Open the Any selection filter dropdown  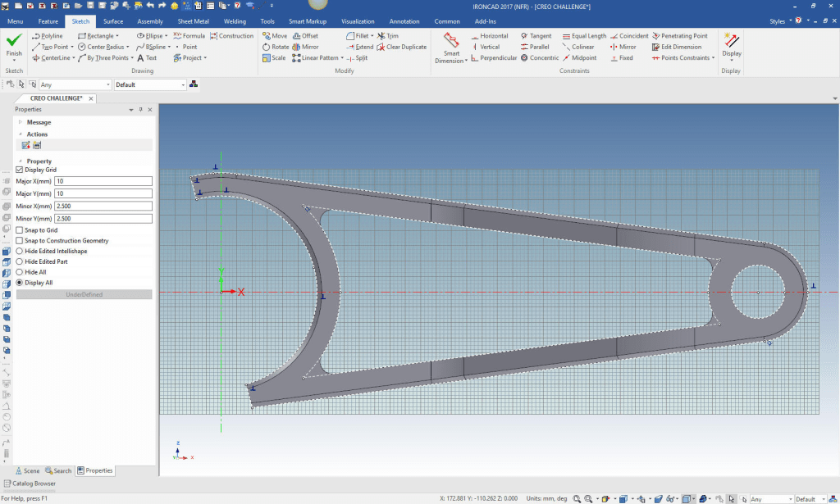(x=75, y=84)
